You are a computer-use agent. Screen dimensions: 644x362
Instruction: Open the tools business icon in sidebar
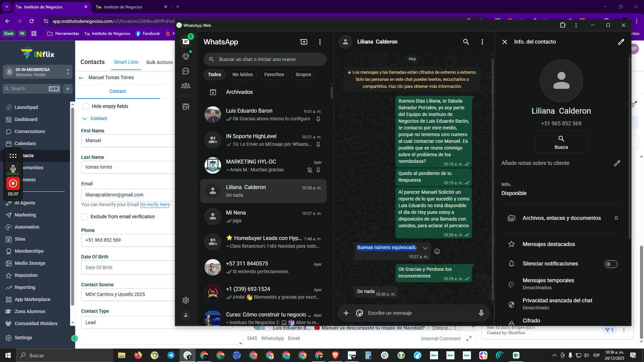tap(186, 107)
